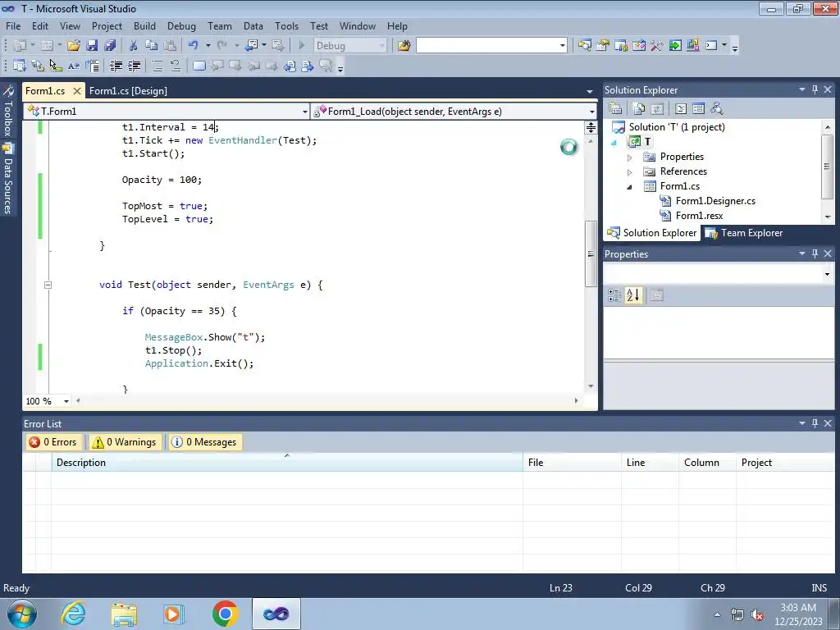Switch Properties panel to Alphabetical sort
This screenshot has height=630, width=840.
632,295
